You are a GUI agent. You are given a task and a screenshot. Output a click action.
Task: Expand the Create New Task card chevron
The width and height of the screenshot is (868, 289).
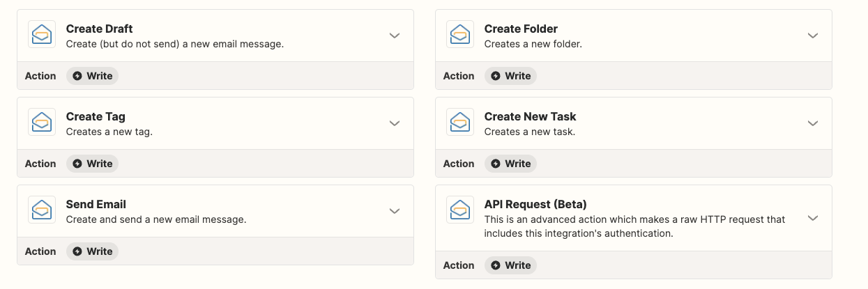813,123
